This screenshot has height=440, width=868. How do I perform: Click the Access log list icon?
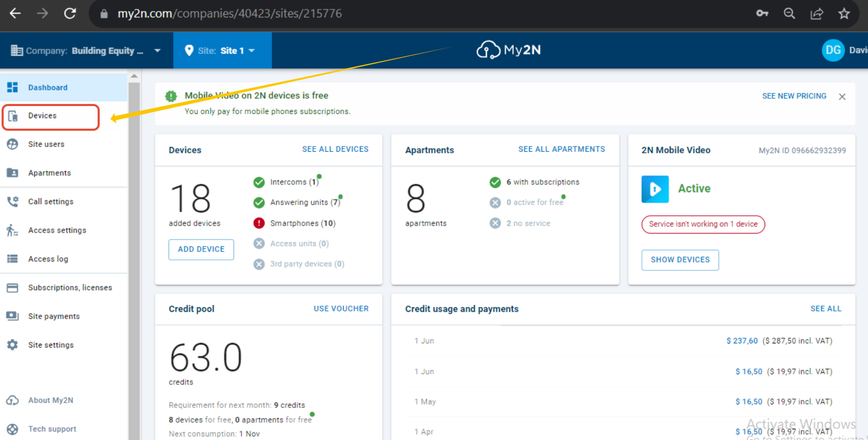point(13,258)
